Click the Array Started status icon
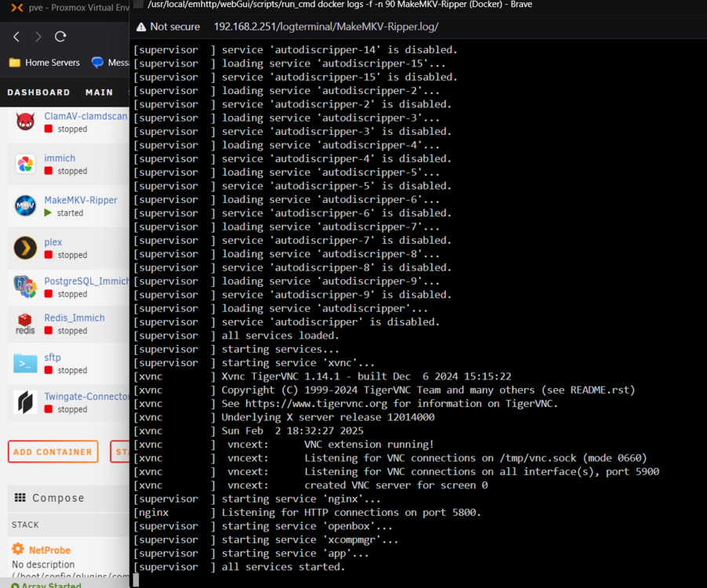 16,585
